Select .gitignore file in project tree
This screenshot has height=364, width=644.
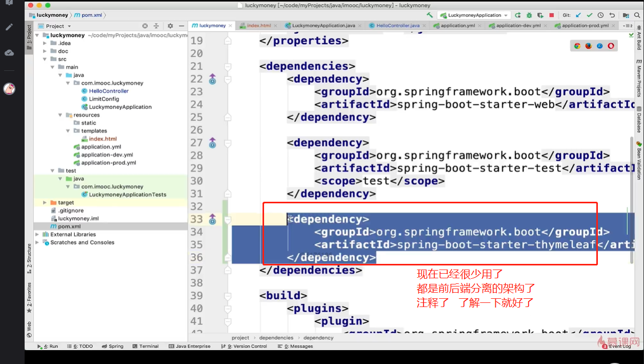pos(71,210)
